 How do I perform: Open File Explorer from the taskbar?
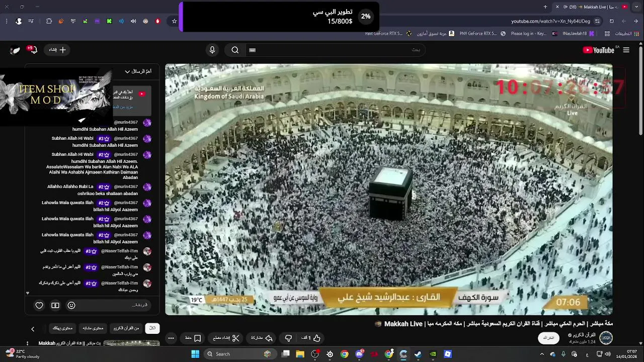click(300, 354)
